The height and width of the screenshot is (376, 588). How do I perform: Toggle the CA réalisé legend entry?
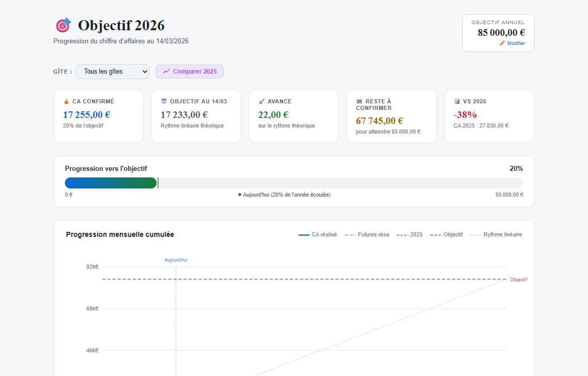(x=318, y=234)
